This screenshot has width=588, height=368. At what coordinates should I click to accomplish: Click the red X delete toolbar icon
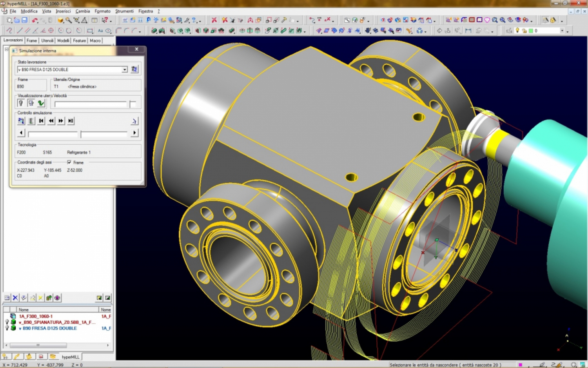pos(214,20)
